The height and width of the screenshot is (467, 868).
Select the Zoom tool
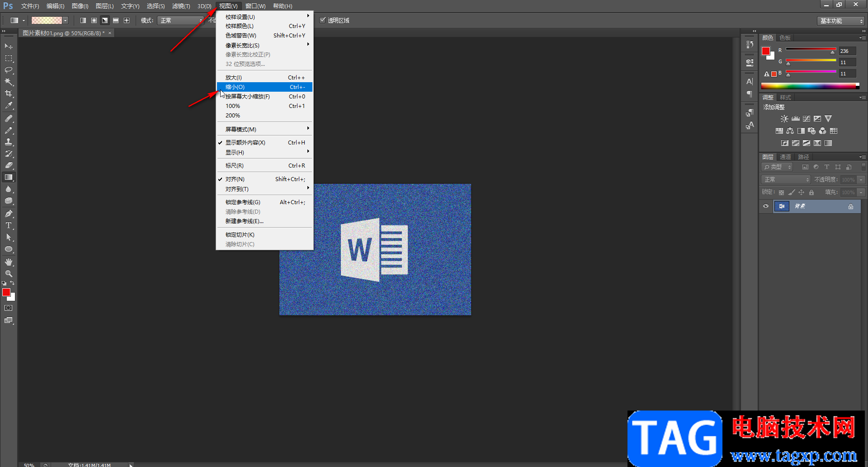pos(9,274)
